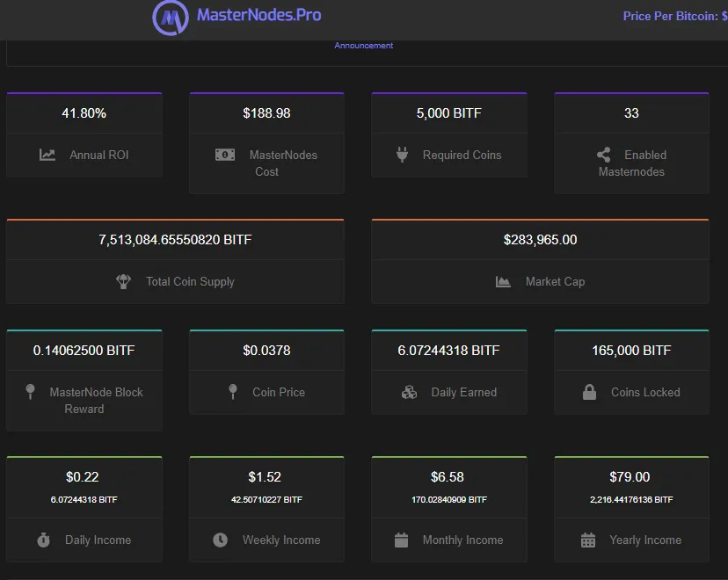This screenshot has width=728, height=580.
Task: Open the Announcement link
Action: pos(363,46)
